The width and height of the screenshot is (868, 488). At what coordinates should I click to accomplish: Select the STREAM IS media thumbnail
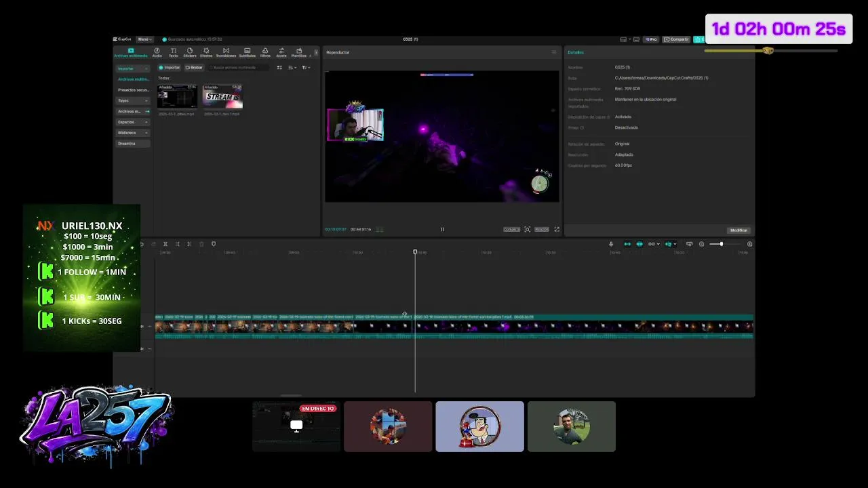click(223, 96)
